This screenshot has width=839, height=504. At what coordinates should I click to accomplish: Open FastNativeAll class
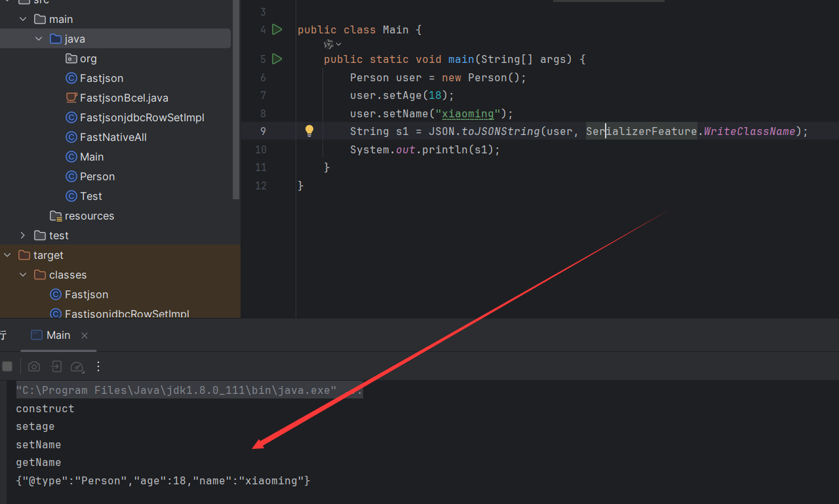[113, 137]
